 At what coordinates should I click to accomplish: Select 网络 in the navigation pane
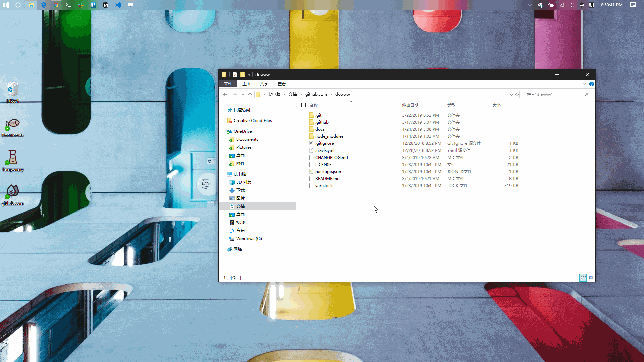[x=234, y=249]
